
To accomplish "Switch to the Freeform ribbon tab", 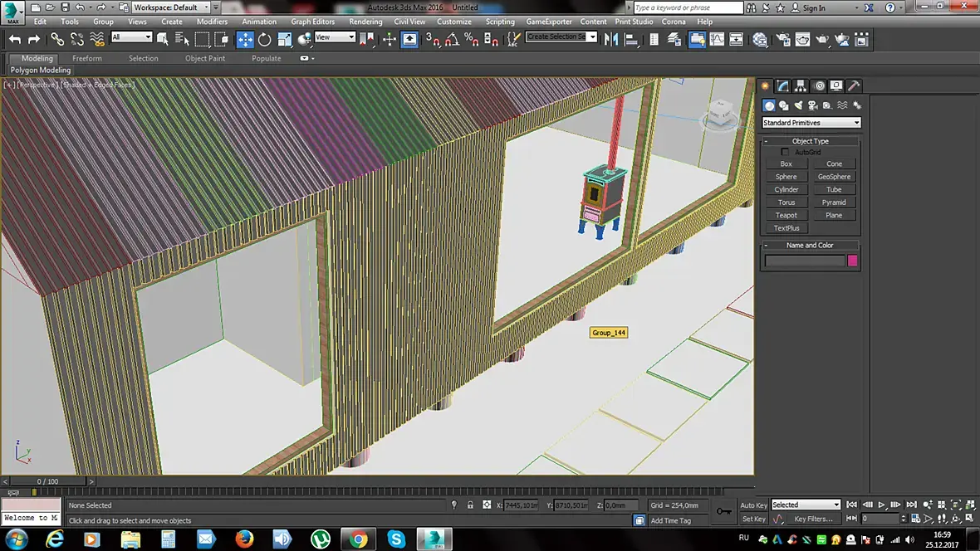I will [x=87, y=59].
